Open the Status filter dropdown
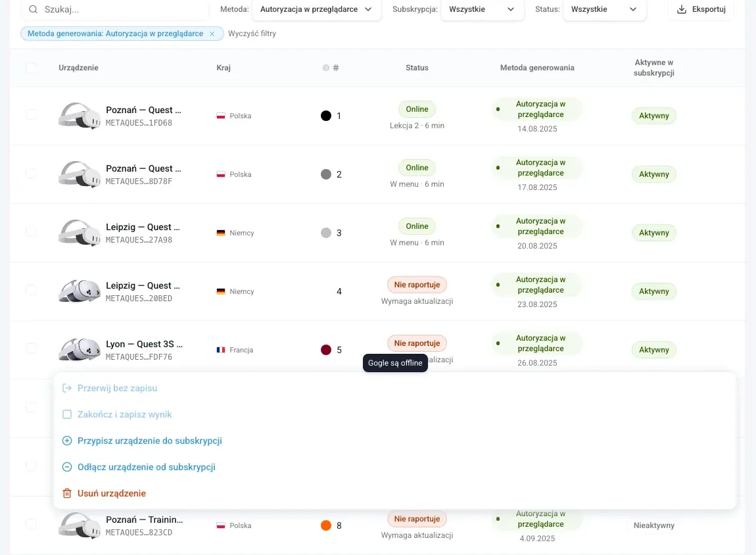The width and height of the screenshot is (756, 555). [x=604, y=10]
